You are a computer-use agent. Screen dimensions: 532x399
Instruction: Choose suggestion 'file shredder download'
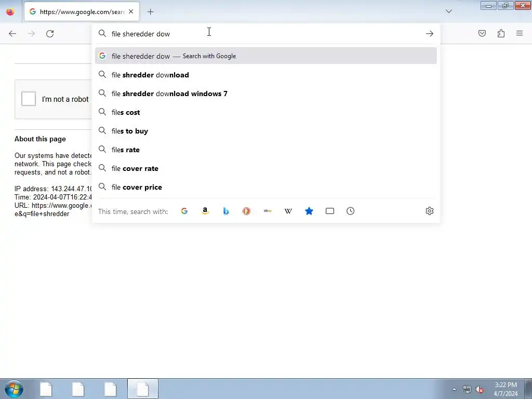tap(265, 75)
